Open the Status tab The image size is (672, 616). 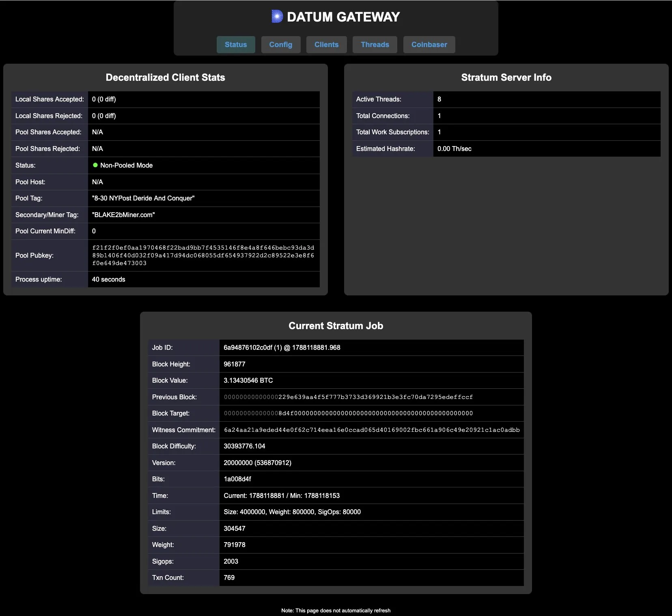click(236, 45)
